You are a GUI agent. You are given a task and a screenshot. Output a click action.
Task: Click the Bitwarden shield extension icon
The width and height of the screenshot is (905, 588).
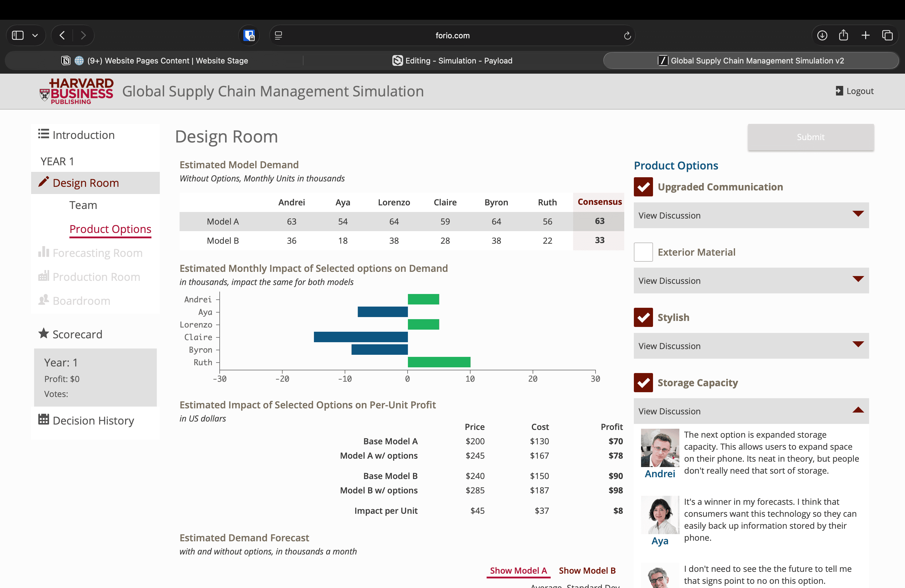[249, 35]
